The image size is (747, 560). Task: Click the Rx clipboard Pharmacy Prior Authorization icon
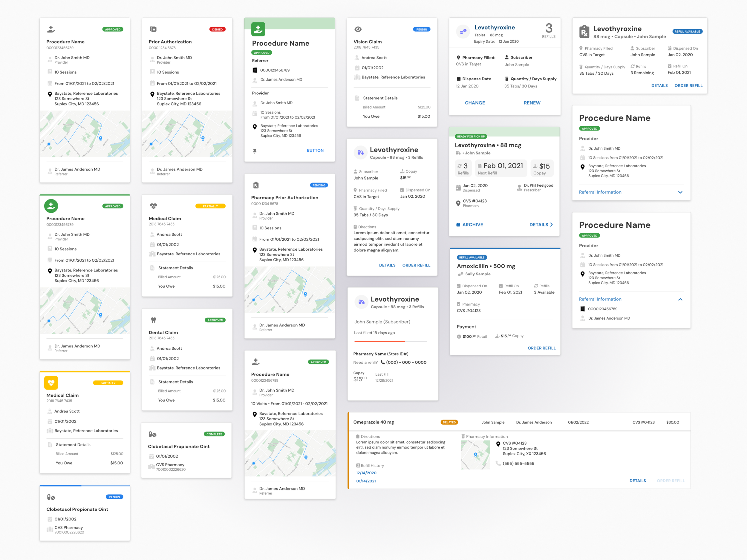[x=256, y=185]
